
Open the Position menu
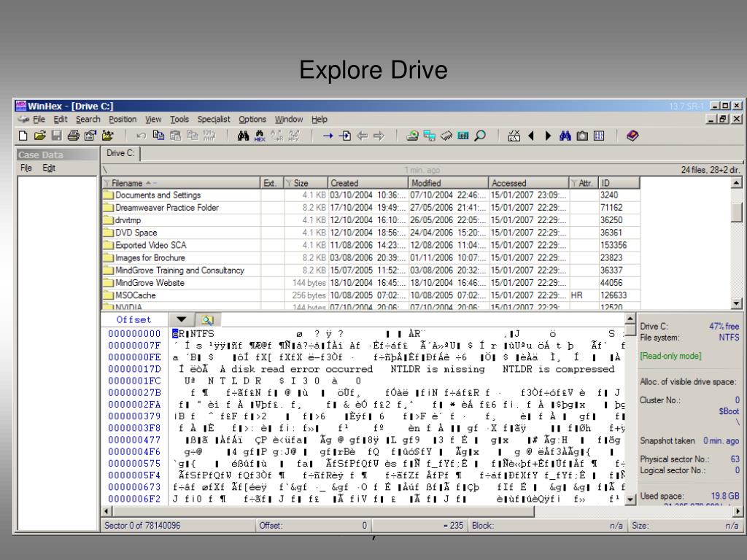(123, 120)
